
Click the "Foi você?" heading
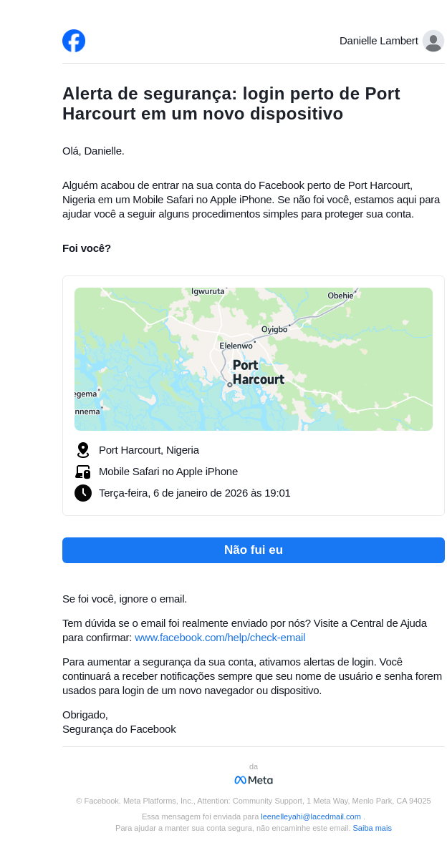pos(87,248)
